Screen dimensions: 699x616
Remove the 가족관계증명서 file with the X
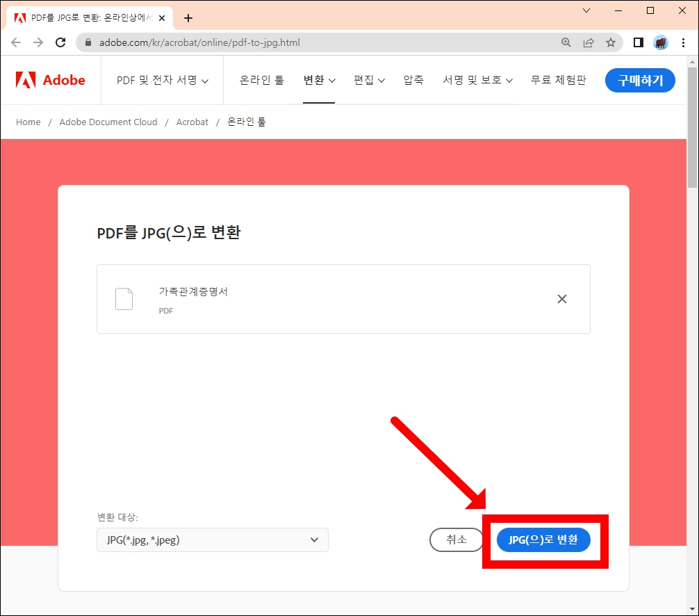tap(562, 299)
